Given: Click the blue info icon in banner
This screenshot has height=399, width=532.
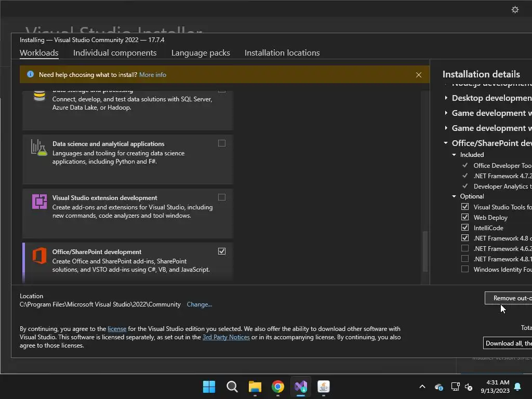Looking at the screenshot, I should coord(30,74).
